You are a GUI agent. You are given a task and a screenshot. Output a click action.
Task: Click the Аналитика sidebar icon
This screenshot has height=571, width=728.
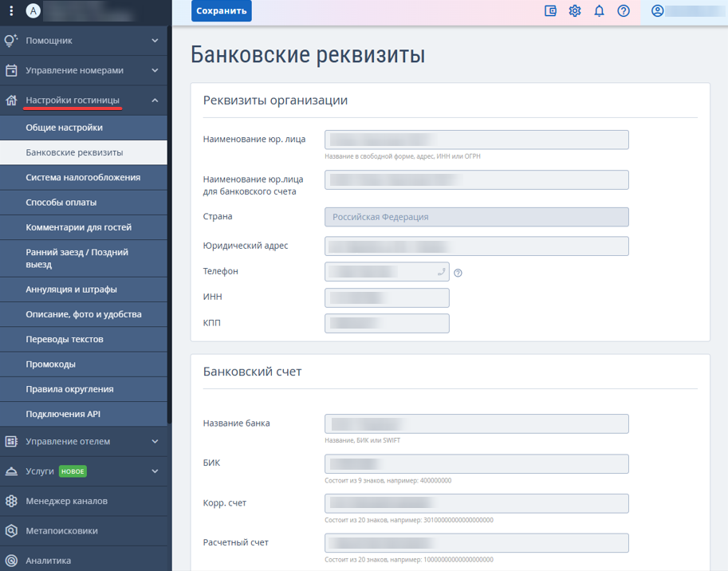point(11,561)
